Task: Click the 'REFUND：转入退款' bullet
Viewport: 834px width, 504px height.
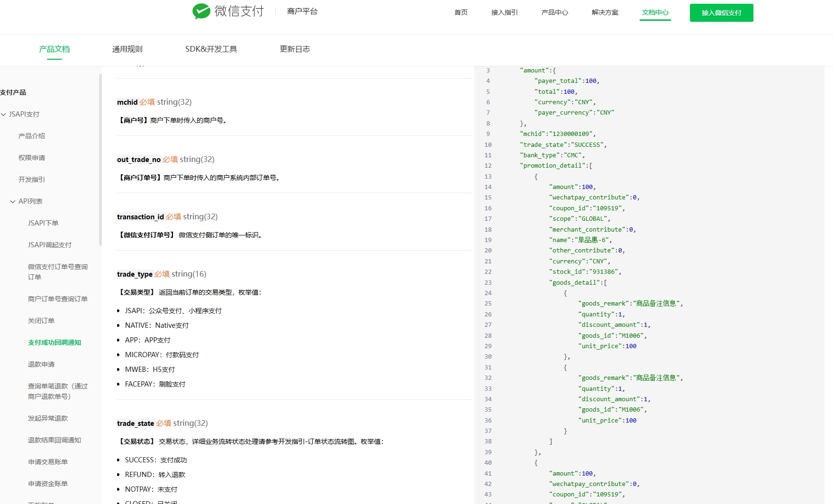Action: pyautogui.click(x=155, y=475)
